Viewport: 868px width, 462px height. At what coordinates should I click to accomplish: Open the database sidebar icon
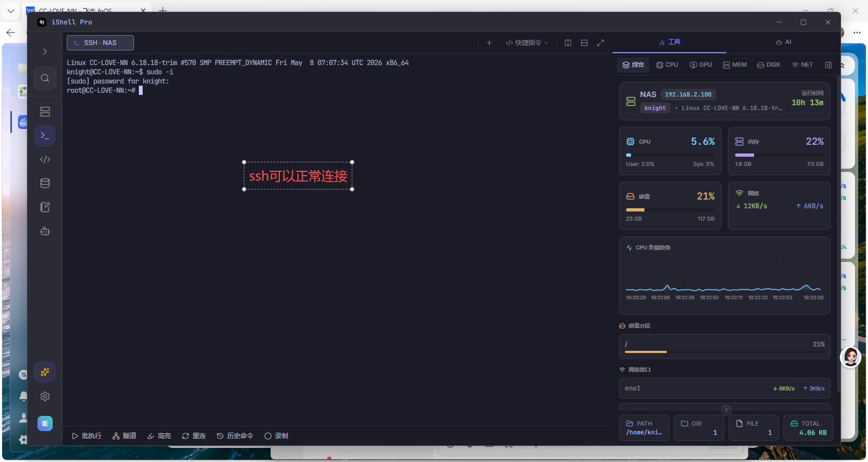coord(45,183)
